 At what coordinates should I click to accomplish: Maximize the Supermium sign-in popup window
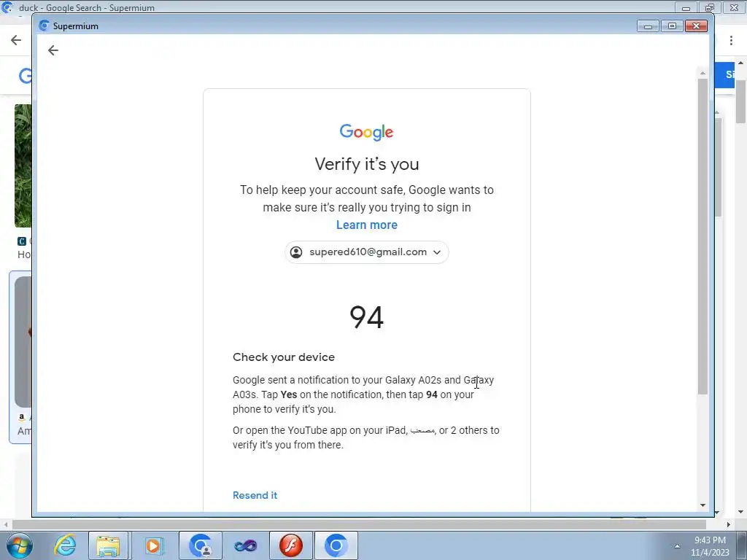coord(672,26)
